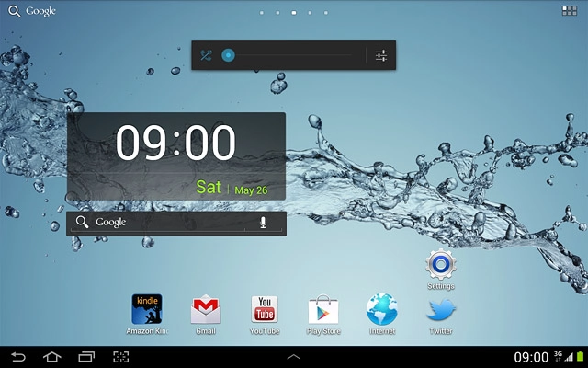This screenshot has height=368, width=588.
Task: Tap the Google search widget field
Action: (176, 224)
